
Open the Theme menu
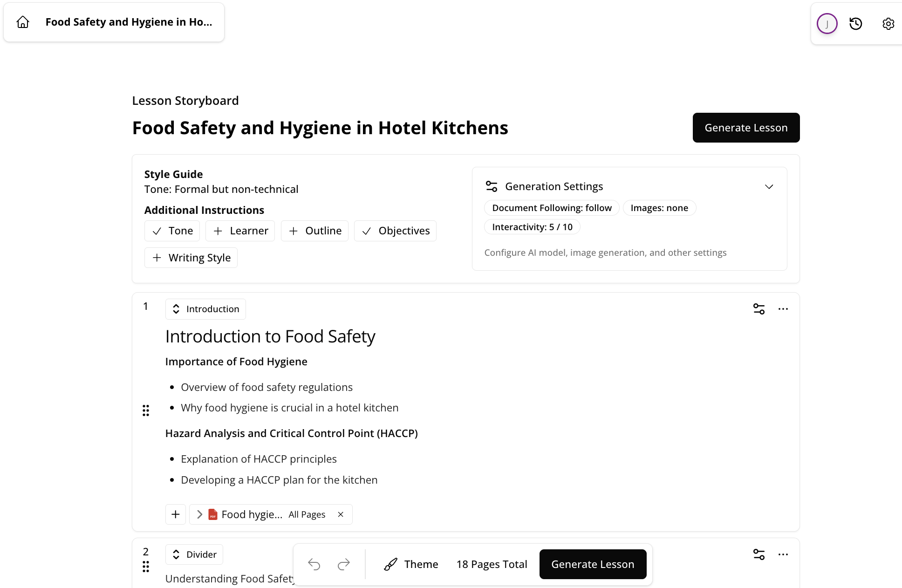411,564
